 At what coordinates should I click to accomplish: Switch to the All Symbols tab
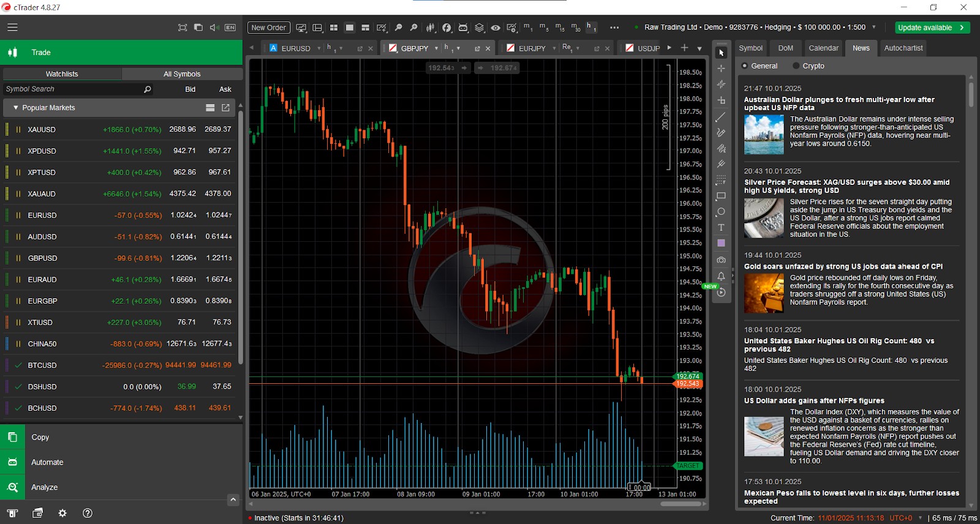pyautogui.click(x=182, y=74)
